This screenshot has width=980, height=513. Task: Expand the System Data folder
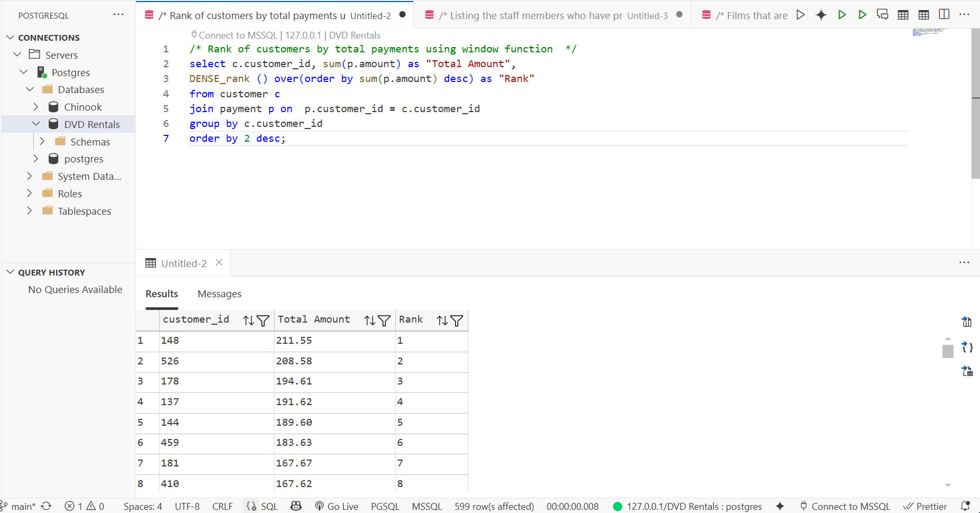pos(30,176)
